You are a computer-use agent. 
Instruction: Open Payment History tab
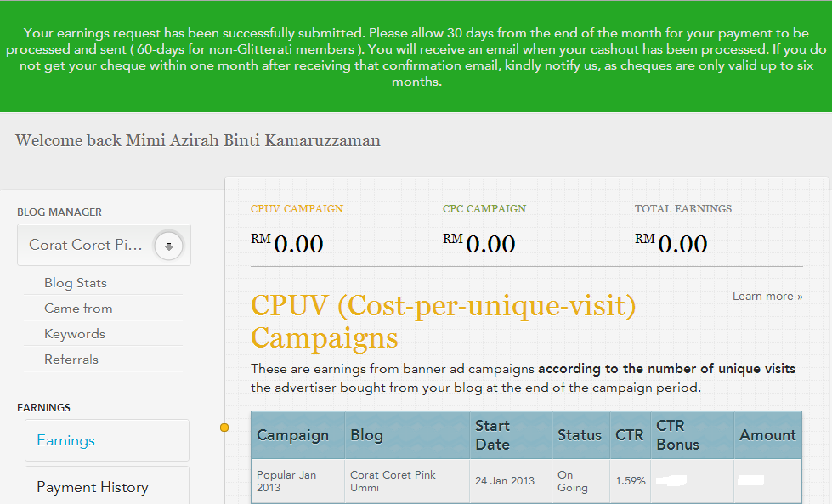point(93,487)
